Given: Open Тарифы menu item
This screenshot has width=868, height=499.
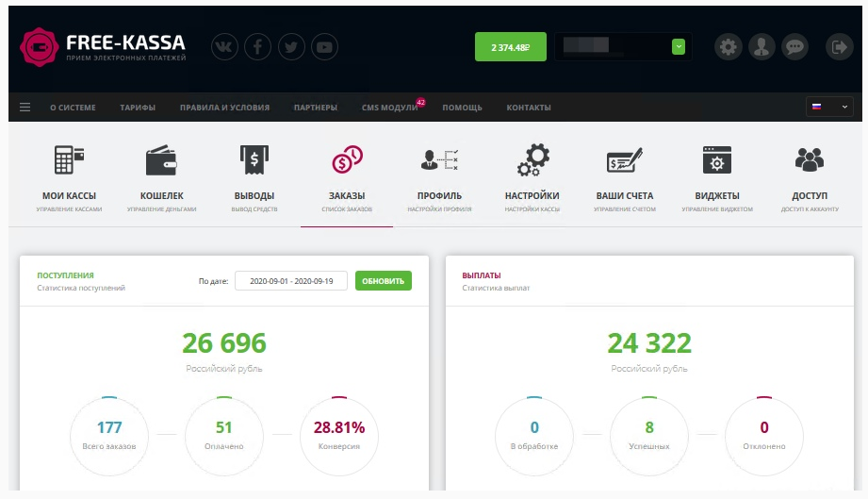Looking at the screenshot, I should (138, 108).
